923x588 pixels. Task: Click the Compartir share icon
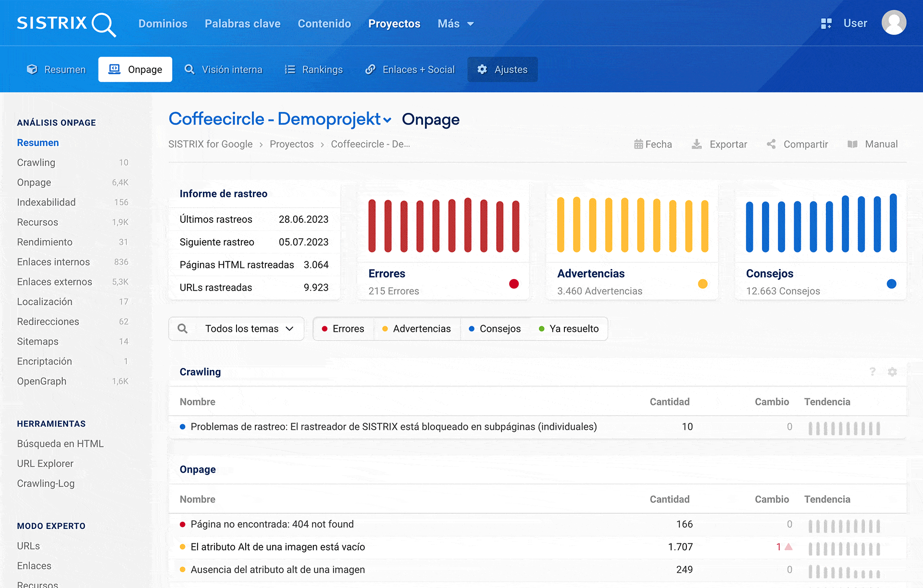(x=771, y=144)
